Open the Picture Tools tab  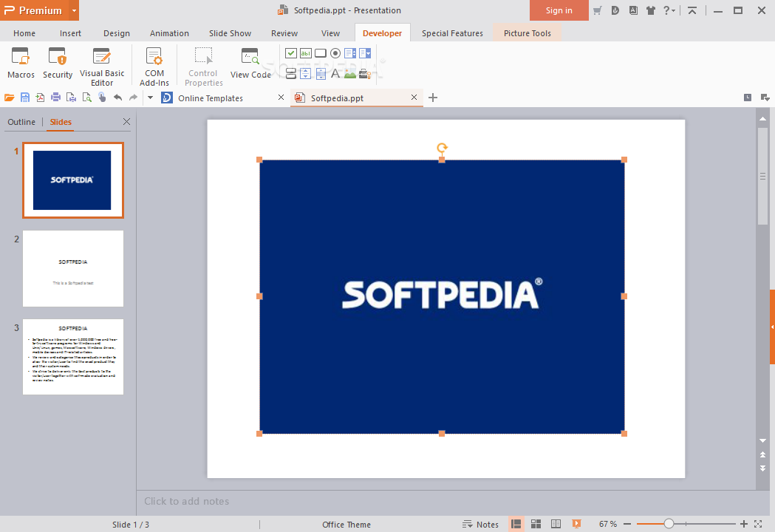pyautogui.click(x=527, y=33)
